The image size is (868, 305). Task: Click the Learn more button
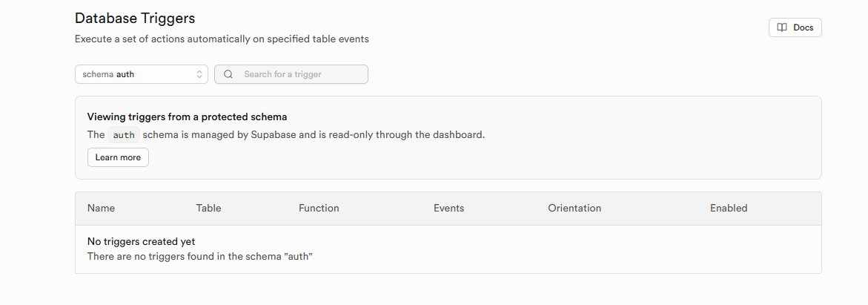[118, 157]
